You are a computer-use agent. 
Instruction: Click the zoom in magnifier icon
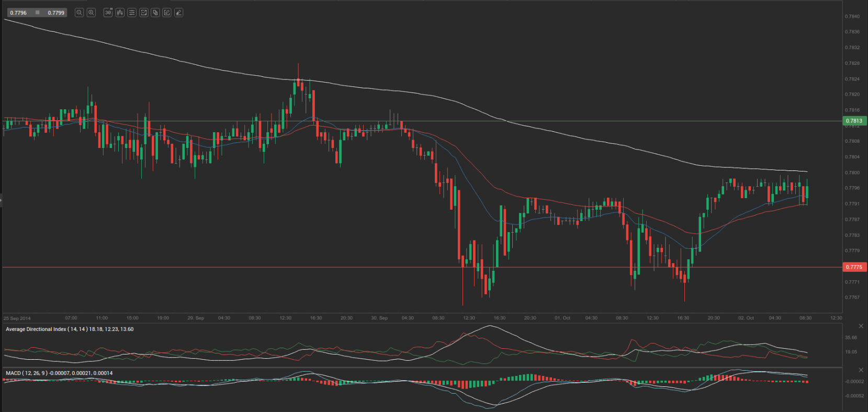pos(91,13)
